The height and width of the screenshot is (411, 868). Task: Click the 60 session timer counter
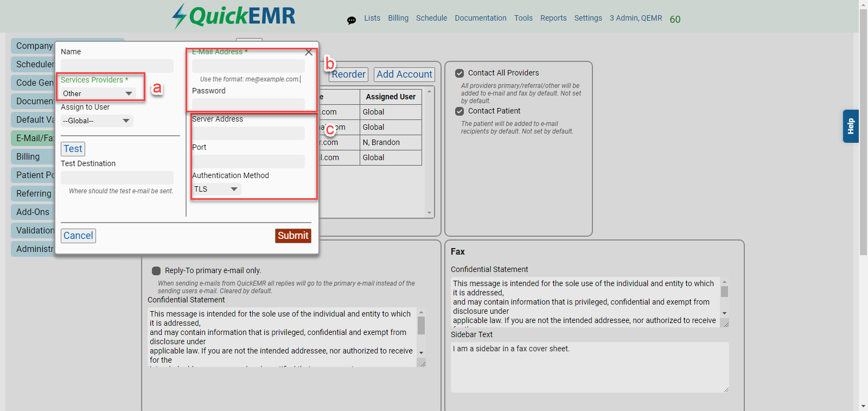tap(675, 20)
